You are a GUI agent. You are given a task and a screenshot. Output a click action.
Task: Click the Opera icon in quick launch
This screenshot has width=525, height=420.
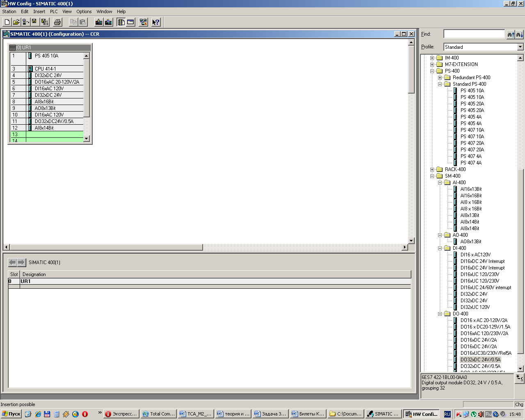(85, 414)
